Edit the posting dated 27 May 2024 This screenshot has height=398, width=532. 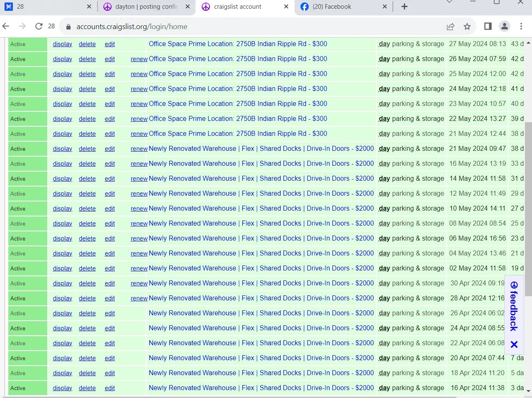[110, 44]
